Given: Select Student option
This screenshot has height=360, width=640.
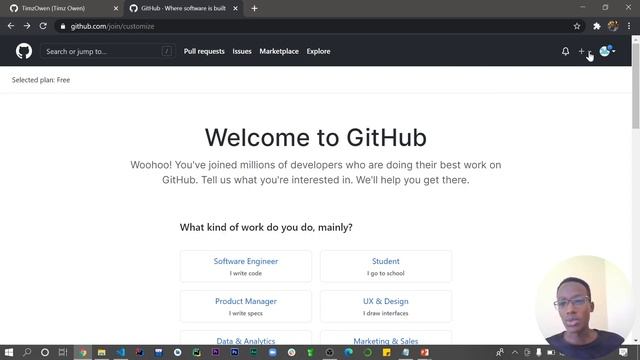Looking at the screenshot, I should (x=386, y=266).
